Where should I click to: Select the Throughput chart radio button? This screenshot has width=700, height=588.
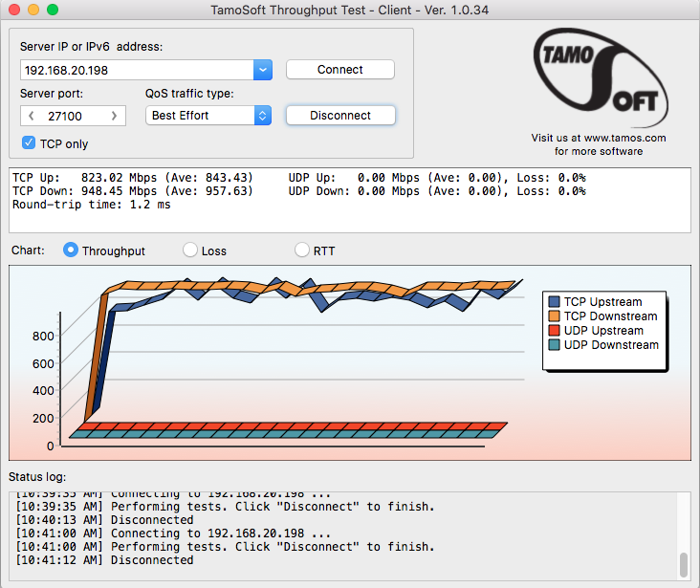(x=71, y=250)
